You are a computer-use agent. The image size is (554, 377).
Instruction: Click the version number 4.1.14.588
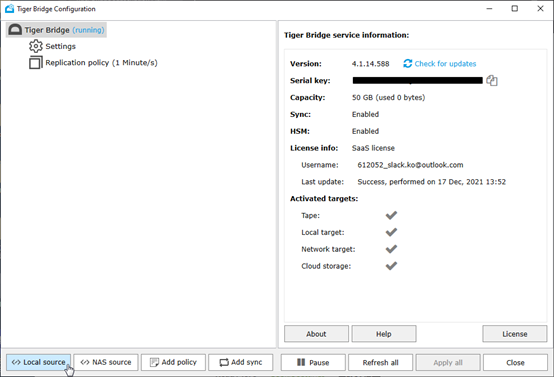coord(371,64)
